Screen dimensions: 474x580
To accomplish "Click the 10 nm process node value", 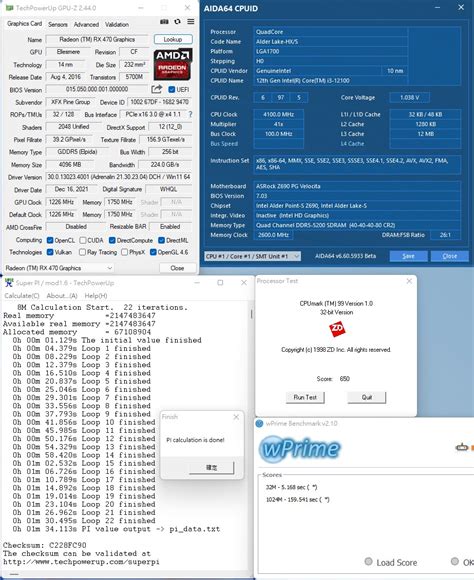I will point(395,71).
